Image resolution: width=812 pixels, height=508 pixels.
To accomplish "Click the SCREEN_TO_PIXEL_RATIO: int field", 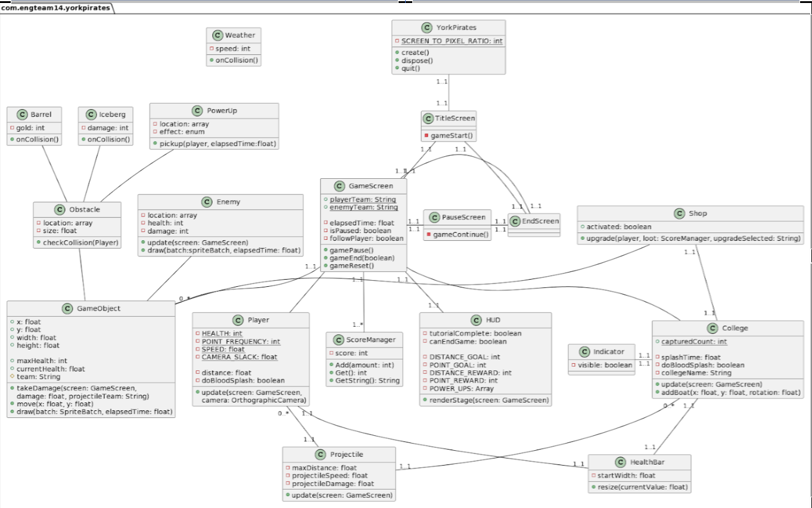I will click(452, 41).
